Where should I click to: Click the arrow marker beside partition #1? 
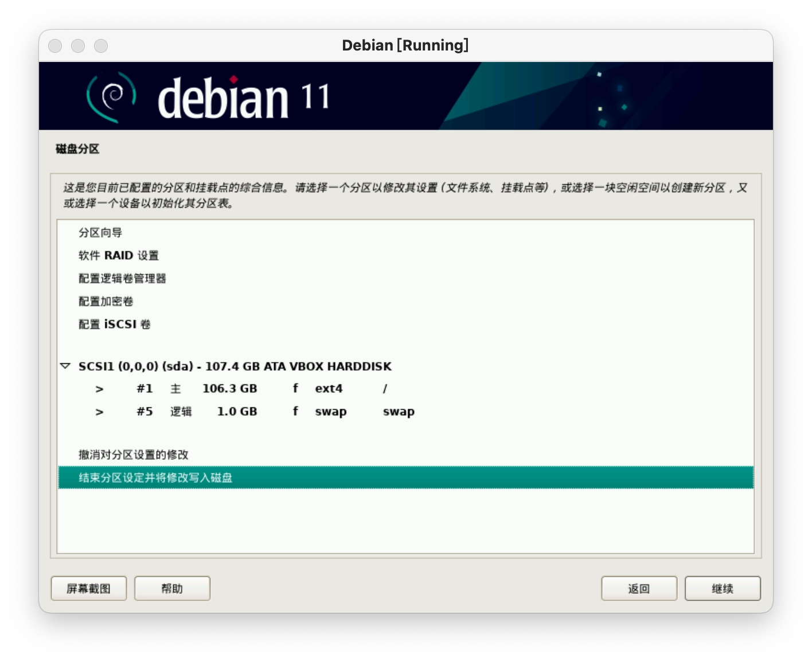[99, 389]
